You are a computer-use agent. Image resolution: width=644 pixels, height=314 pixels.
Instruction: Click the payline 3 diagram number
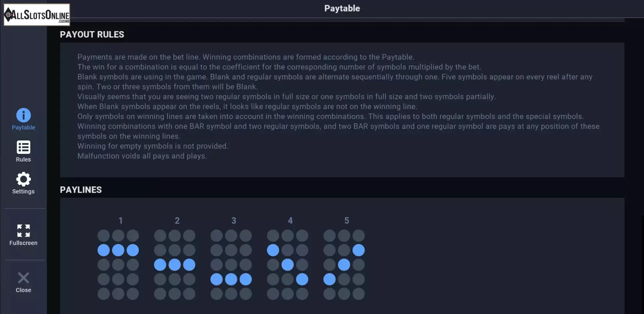click(x=234, y=221)
